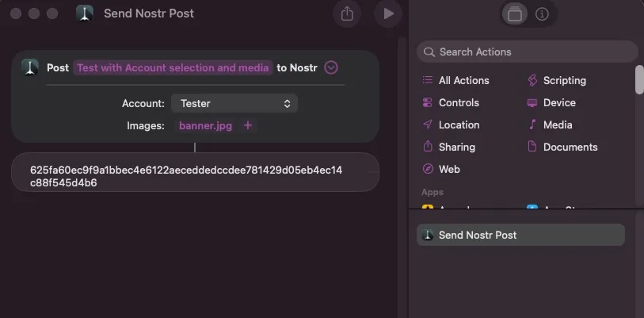Click the Nostr app icon in title bar
This screenshot has height=318, width=644.
86,13
